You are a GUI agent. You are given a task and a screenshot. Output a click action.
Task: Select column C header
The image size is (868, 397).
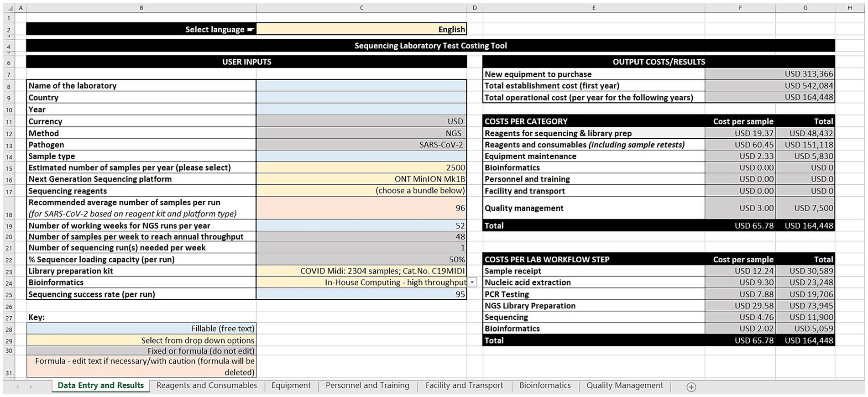tap(361, 8)
